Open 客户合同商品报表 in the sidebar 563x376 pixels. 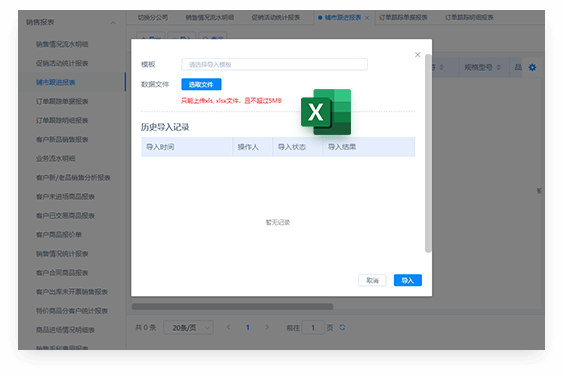click(x=62, y=273)
